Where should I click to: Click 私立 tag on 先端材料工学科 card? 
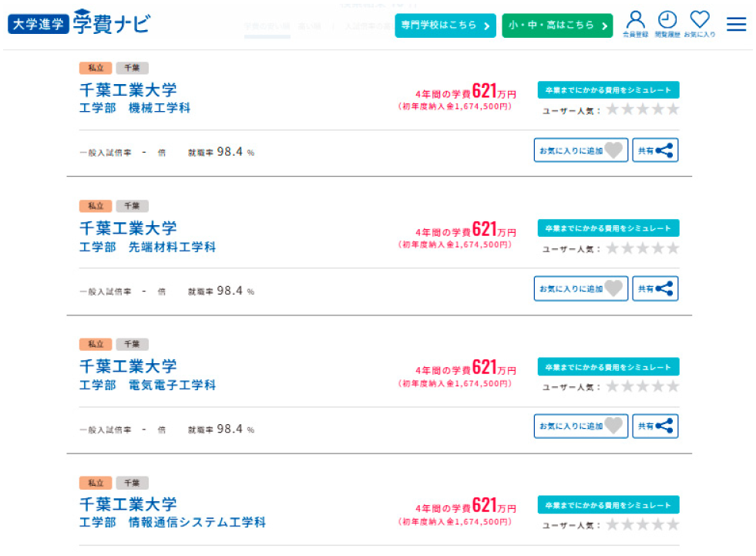click(96, 206)
